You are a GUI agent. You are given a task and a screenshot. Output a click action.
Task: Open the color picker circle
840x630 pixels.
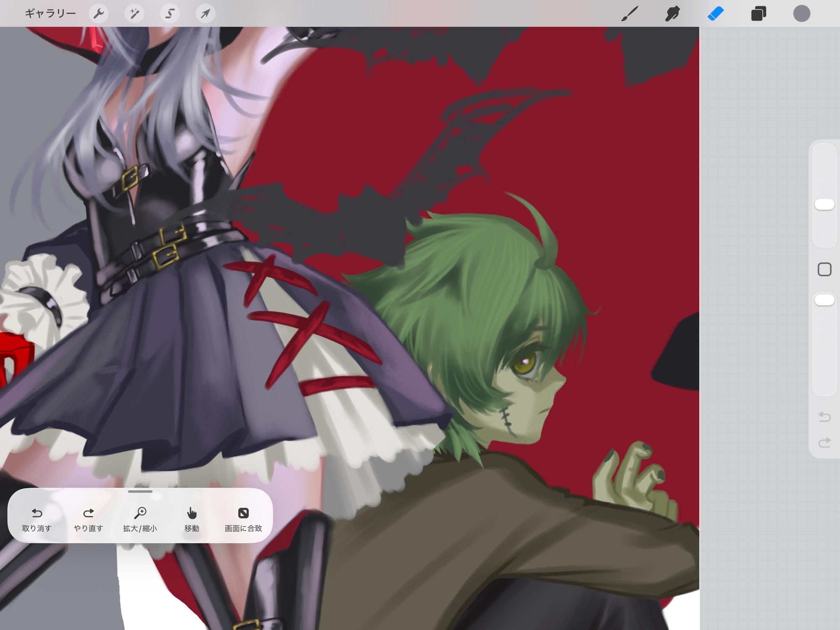tap(801, 13)
